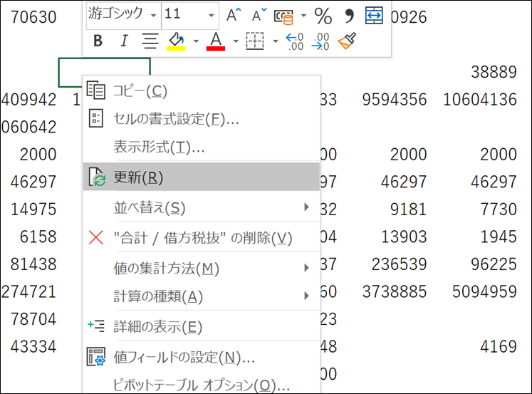Screen dimensions: 532x394
Task: Decrease font size with the smaller A icon
Action: pyautogui.click(x=259, y=15)
